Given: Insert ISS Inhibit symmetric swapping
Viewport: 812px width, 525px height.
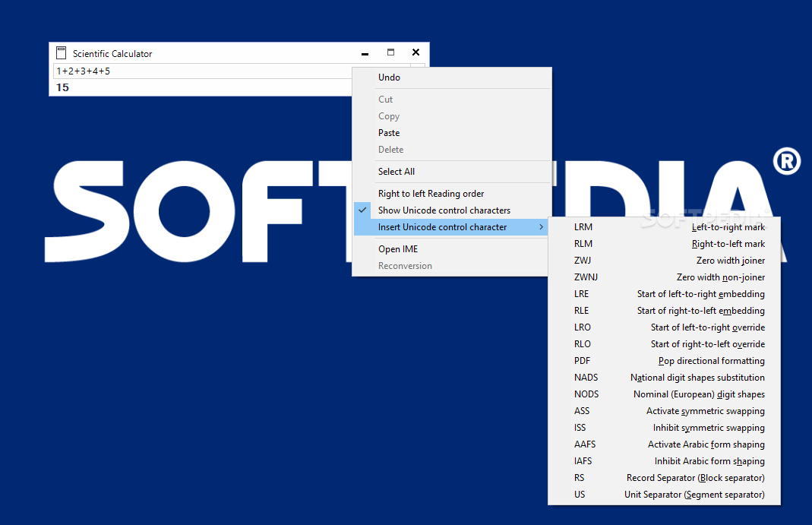Looking at the screenshot, I should [665, 428].
